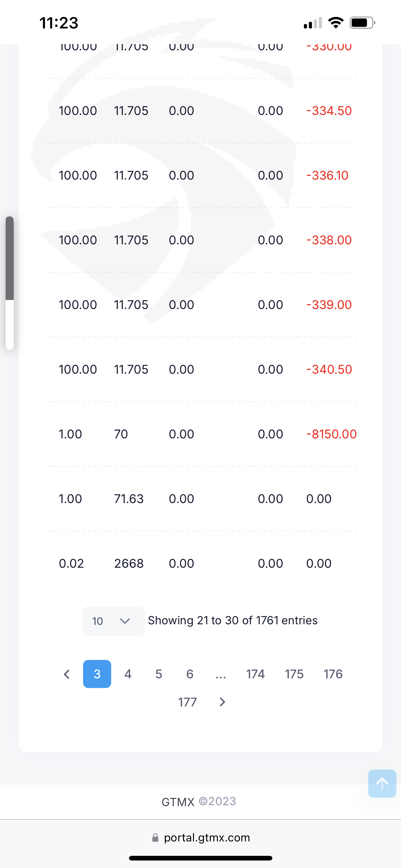This screenshot has width=401, height=868.
Task: Tap the scroll-to-top arrow button
Action: [x=382, y=783]
